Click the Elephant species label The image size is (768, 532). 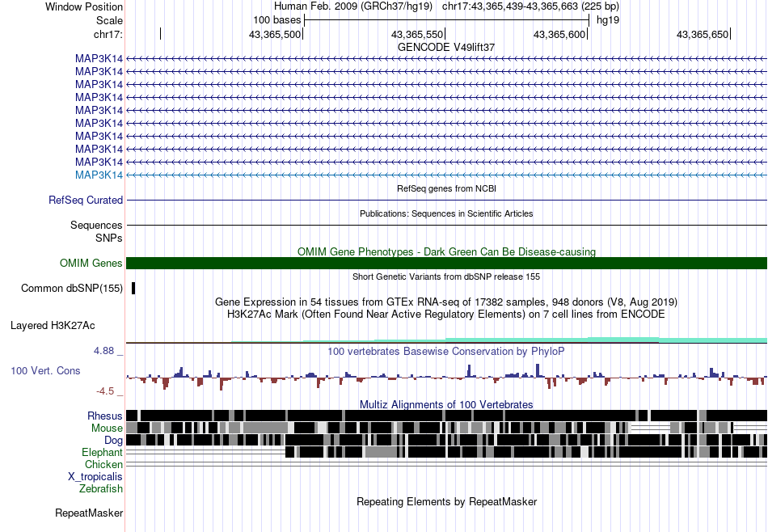pos(102,452)
